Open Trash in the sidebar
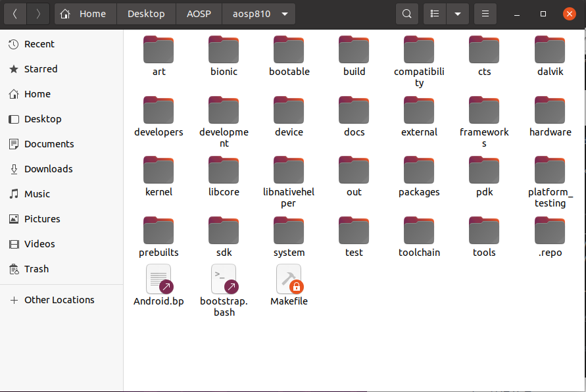Viewport: 586px width, 392px height. click(x=62, y=269)
